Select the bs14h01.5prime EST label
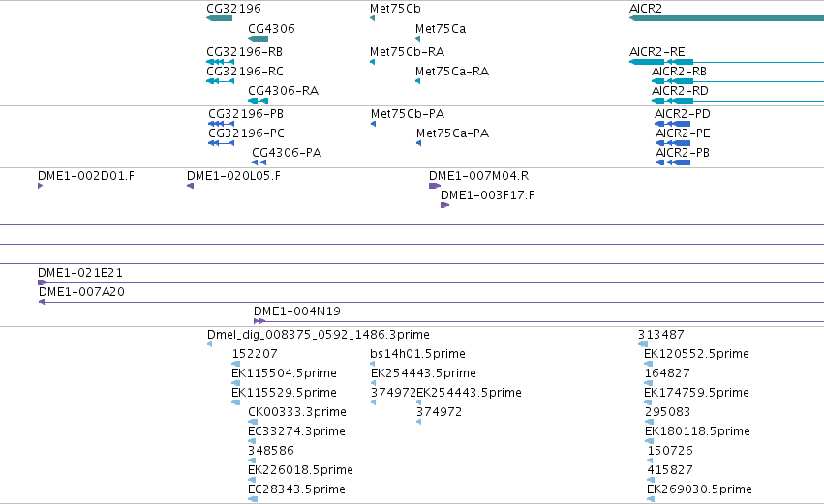The image size is (824, 504). tap(417, 354)
